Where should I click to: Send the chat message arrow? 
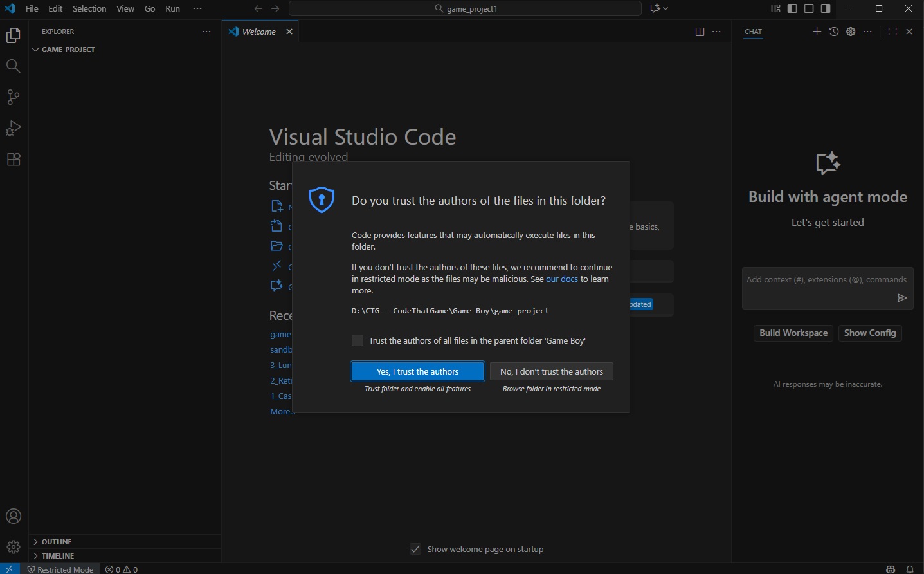(x=902, y=298)
